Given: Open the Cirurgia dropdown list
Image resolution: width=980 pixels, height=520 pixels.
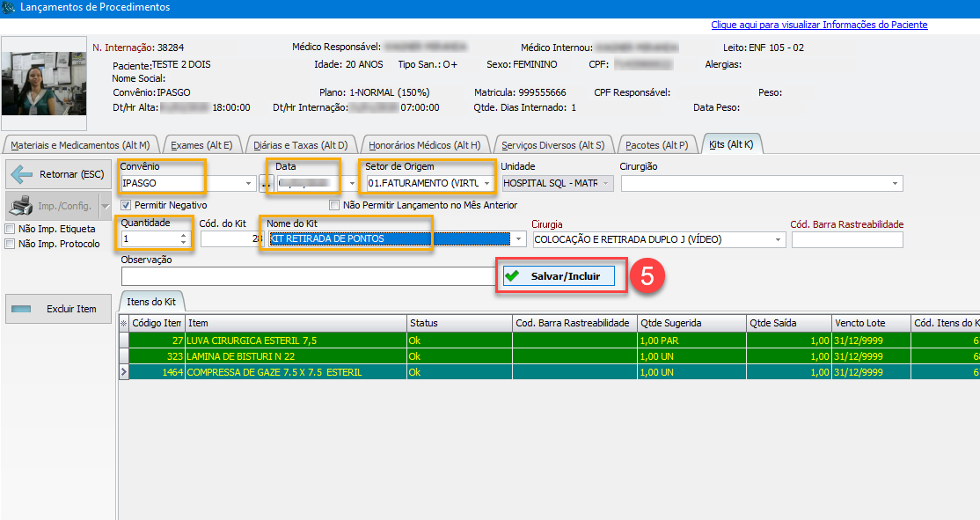Looking at the screenshot, I should (x=778, y=239).
